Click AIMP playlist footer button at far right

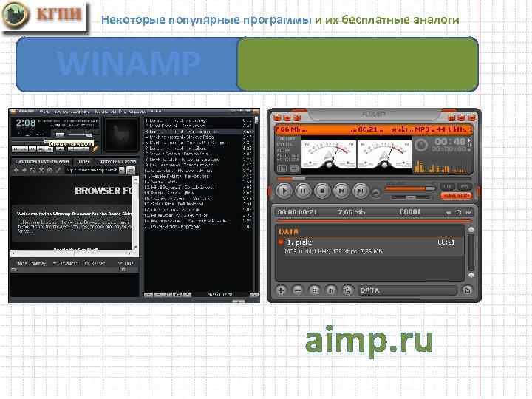[467, 290]
